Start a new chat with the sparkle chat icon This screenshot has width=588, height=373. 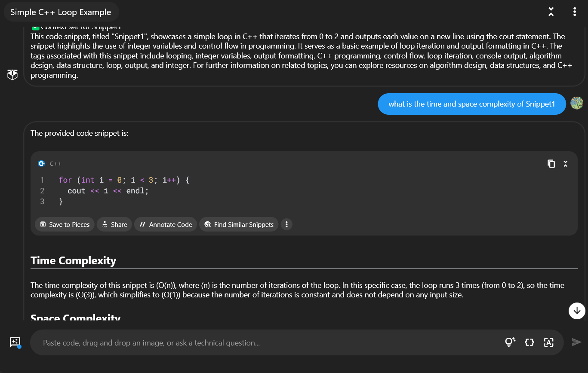[x=15, y=342]
